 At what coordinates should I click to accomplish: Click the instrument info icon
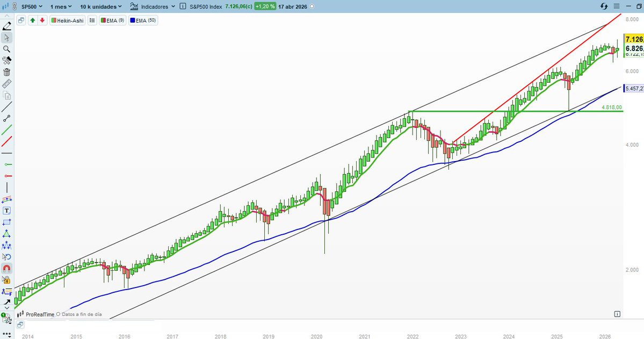(183, 6)
